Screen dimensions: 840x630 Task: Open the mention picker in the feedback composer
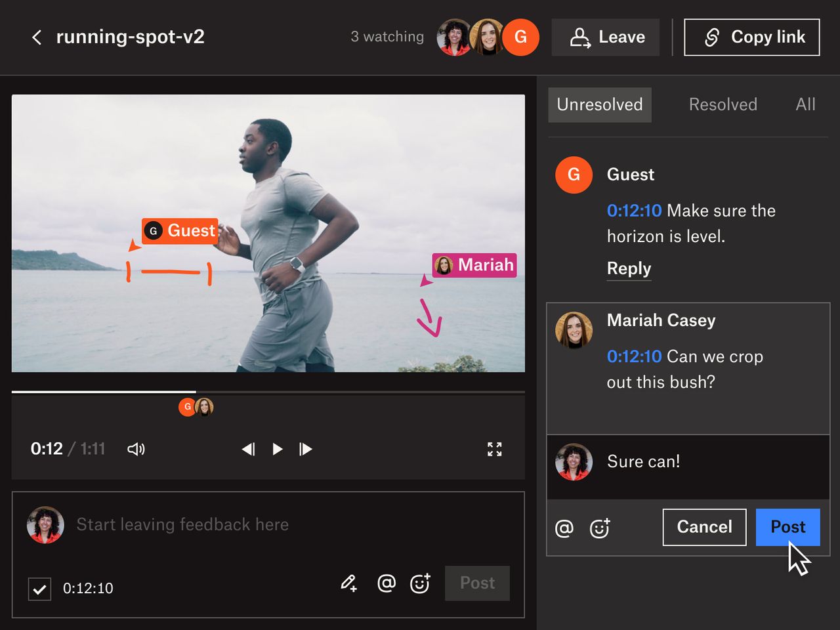[x=387, y=583]
